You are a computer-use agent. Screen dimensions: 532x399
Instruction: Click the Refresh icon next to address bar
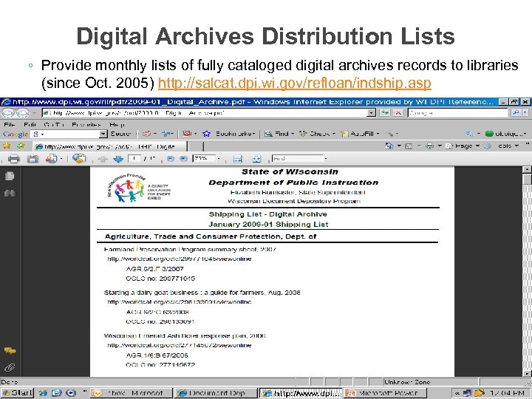385,112
